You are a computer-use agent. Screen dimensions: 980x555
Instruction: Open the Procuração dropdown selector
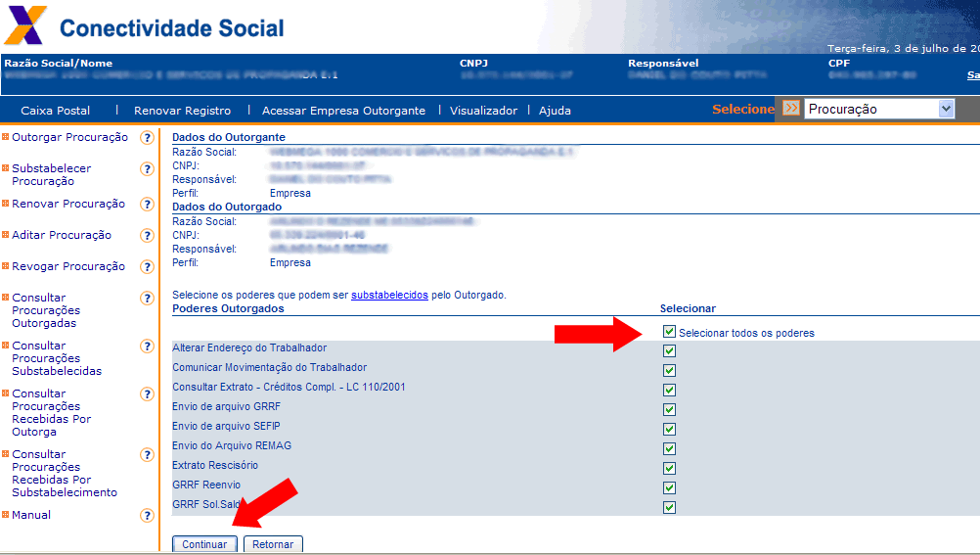(x=879, y=109)
